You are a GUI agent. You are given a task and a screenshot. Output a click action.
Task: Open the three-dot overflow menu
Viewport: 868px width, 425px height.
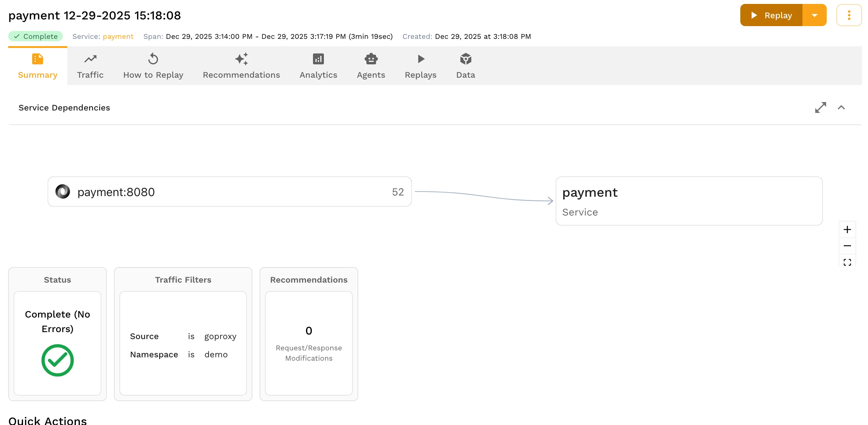[x=849, y=15]
